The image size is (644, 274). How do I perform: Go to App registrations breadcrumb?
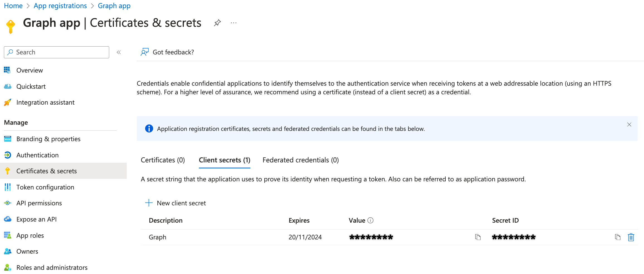click(60, 6)
